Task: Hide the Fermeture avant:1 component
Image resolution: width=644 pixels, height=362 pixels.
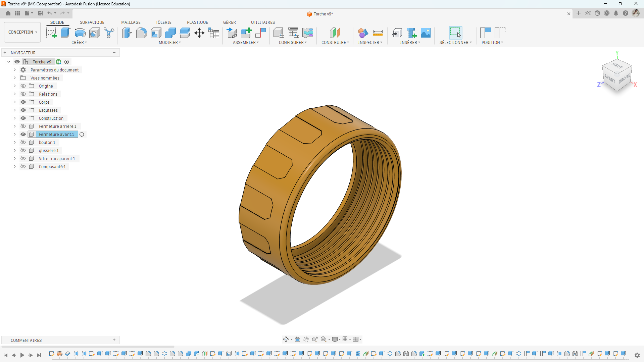Action: coord(23,134)
